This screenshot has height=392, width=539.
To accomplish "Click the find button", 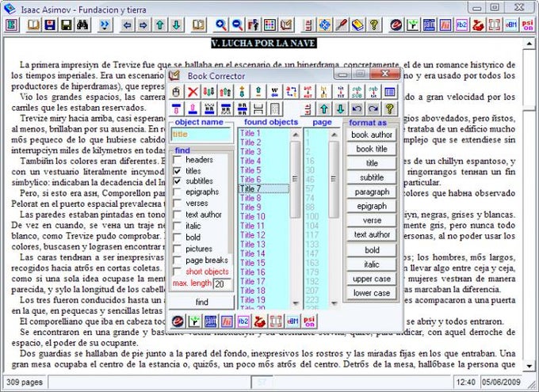I will tap(202, 302).
